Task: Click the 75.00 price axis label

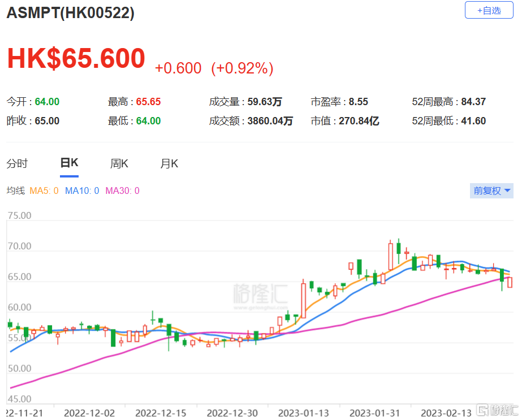Action: (x=19, y=215)
